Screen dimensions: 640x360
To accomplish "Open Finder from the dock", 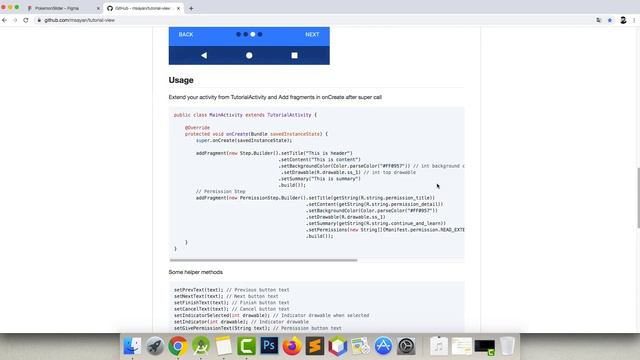I will pyautogui.click(x=132, y=346).
